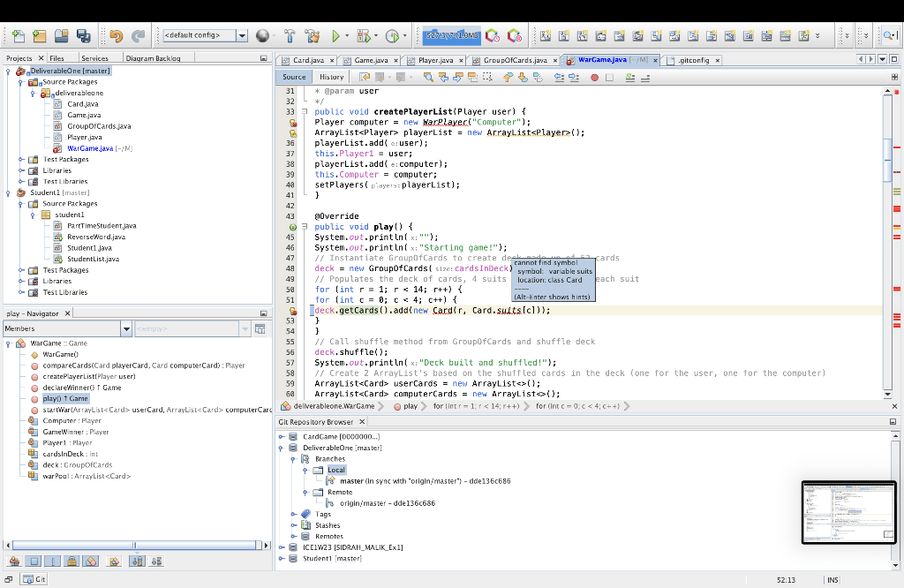Viewport: 904px width, 588px height.
Task: Click the Run Project green arrow
Action: (x=335, y=36)
